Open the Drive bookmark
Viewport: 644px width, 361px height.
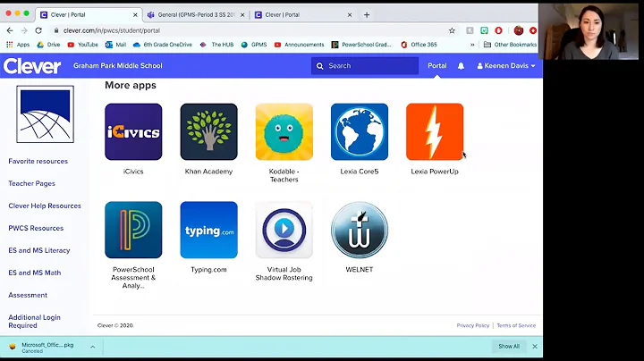[48, 45]
